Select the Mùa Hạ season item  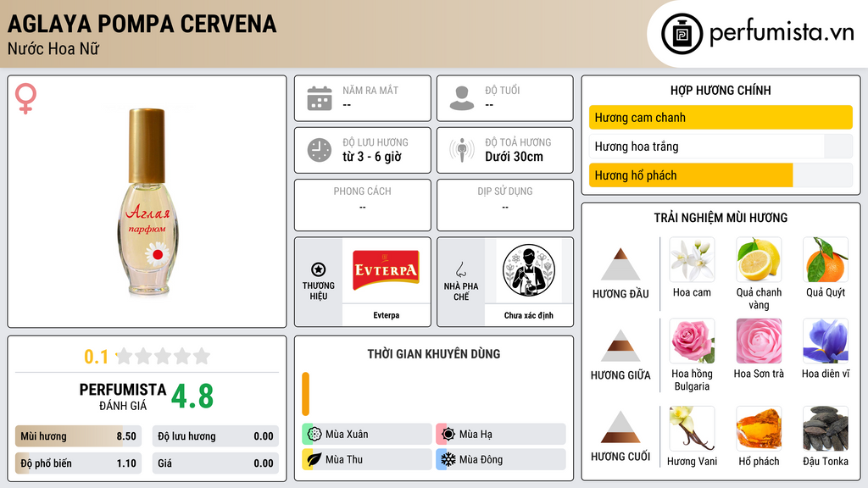click(x=501, y=435)
